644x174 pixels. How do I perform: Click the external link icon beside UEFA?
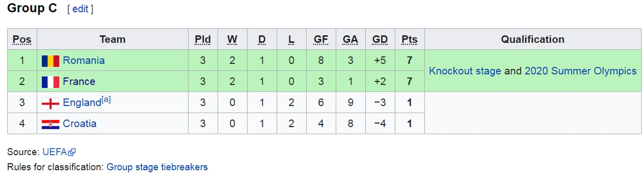click(72, 152)
